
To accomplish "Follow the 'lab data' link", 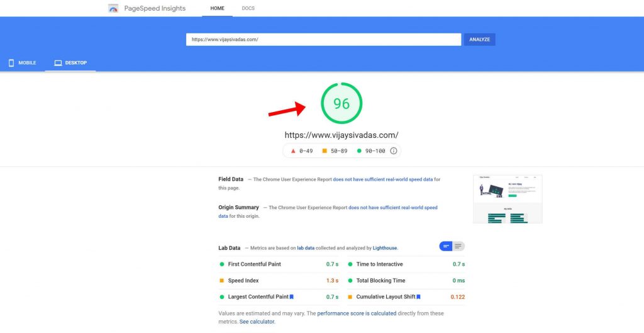I will pyautogui.click(x=306, y=248).
